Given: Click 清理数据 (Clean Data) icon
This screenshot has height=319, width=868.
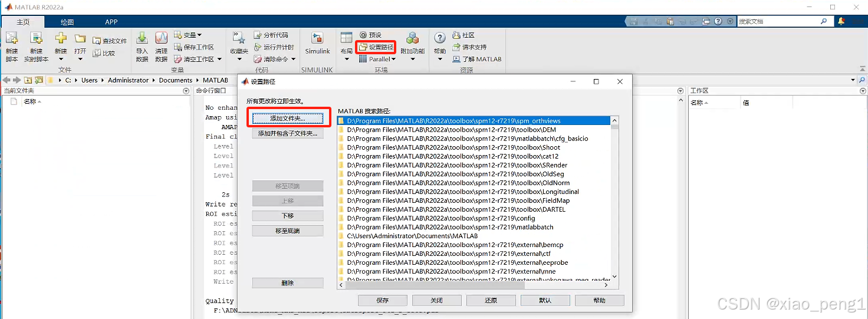Looking at the screenshot, I should [161, 39].
